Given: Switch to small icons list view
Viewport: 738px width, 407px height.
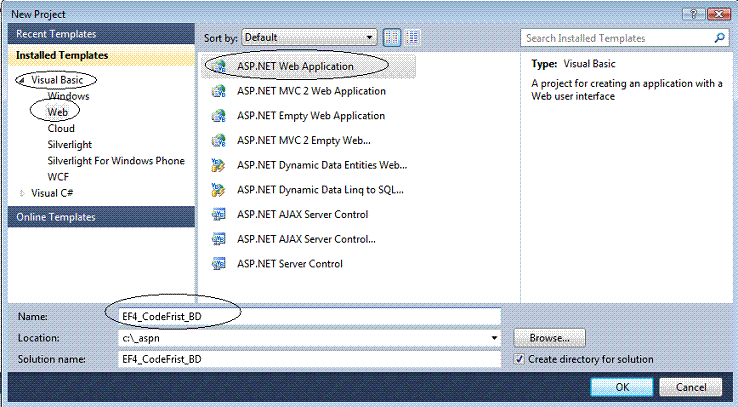Looking at the screenshot, I should pos(412,37).
